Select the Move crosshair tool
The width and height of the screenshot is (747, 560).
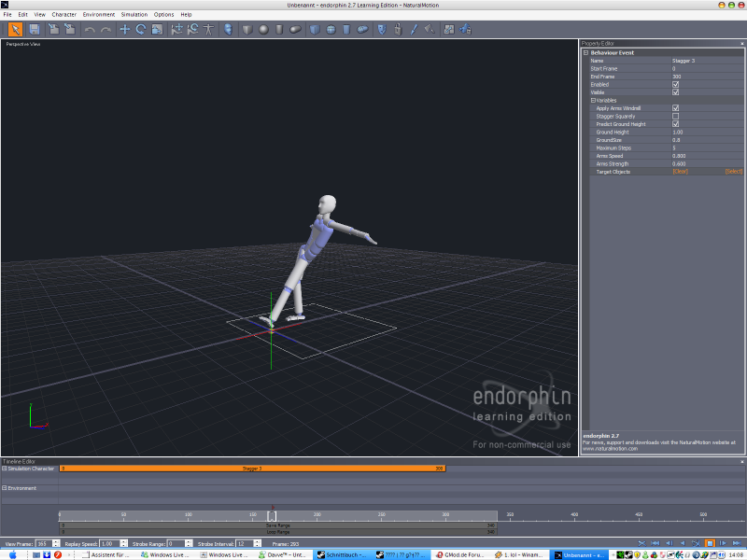coord(124,29)
